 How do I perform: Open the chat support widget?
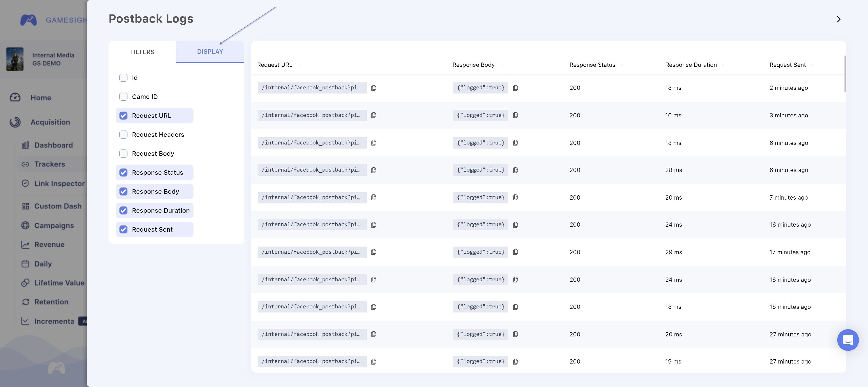pyautogui.click(x=847, y=340)
